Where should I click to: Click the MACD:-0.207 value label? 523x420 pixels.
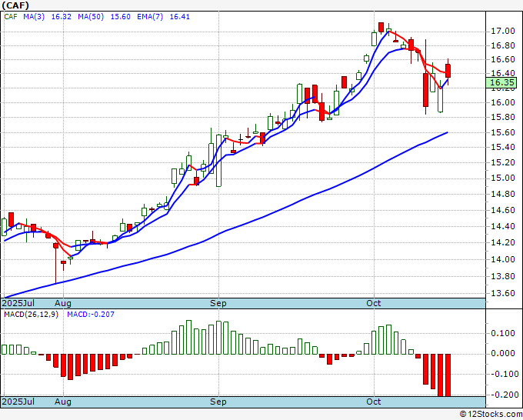click(91, 315)
